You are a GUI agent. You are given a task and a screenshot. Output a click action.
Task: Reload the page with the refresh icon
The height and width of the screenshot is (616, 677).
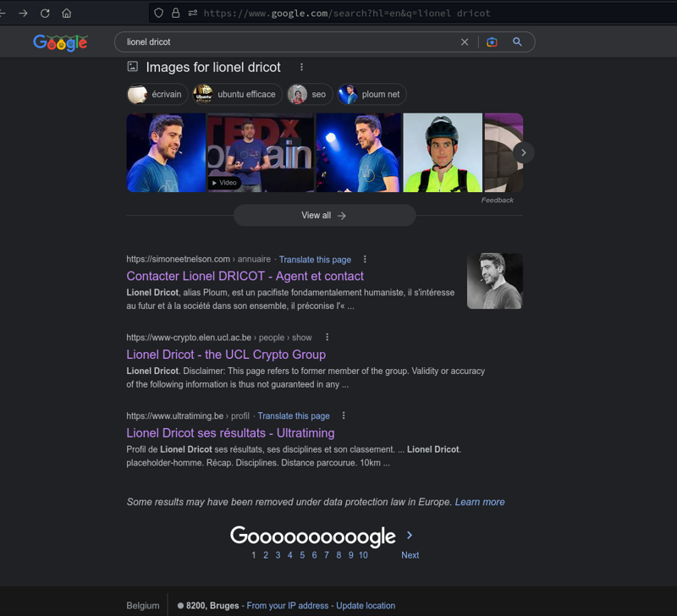coord(45,14)
